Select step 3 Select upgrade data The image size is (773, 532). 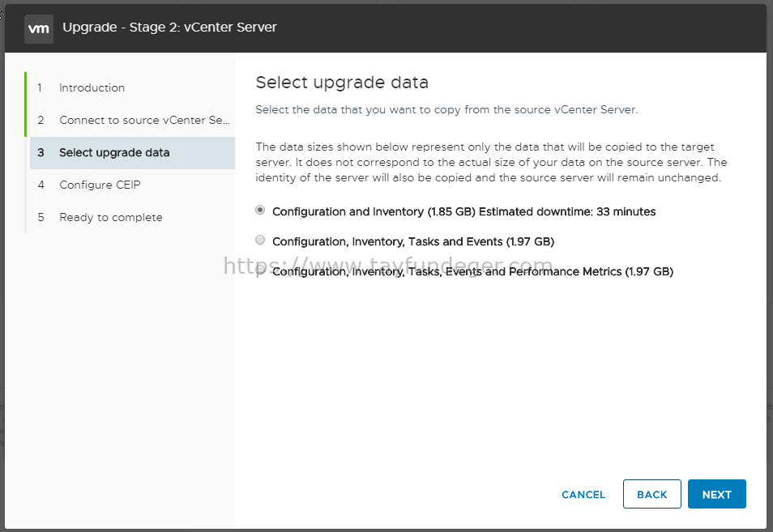pos(132,153)
